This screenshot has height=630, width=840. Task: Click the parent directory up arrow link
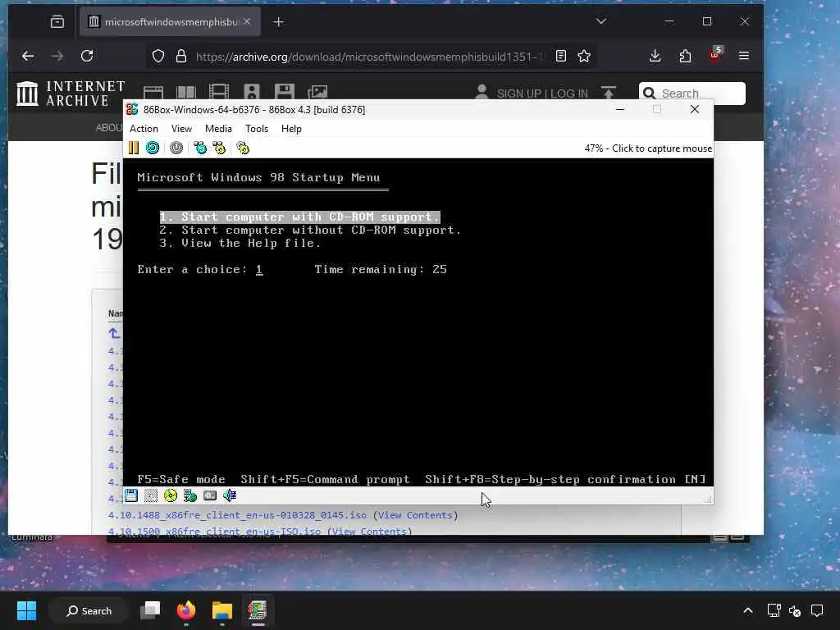coord(114,333)
